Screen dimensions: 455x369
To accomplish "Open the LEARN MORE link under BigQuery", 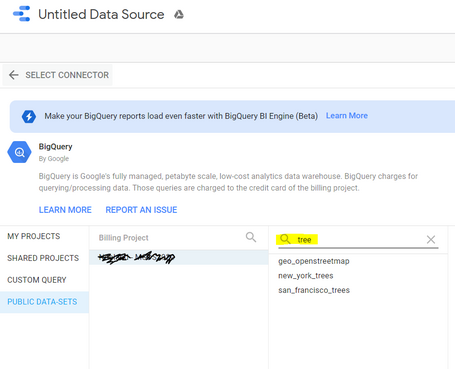I will (65, 210).
